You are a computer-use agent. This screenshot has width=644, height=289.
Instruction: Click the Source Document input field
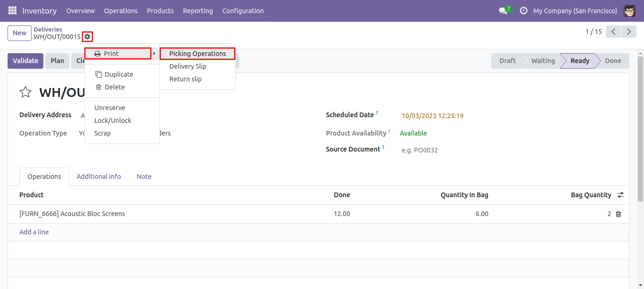point(509,151)
